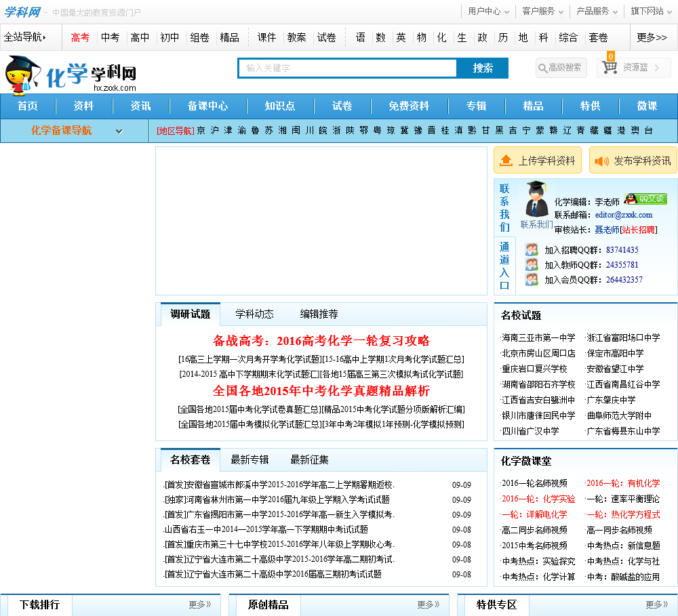The height and width of the screenshot is (616, 678).
Task: Open 2016一轮:有机化学 micro-course link
Action: tap(623, 483)
